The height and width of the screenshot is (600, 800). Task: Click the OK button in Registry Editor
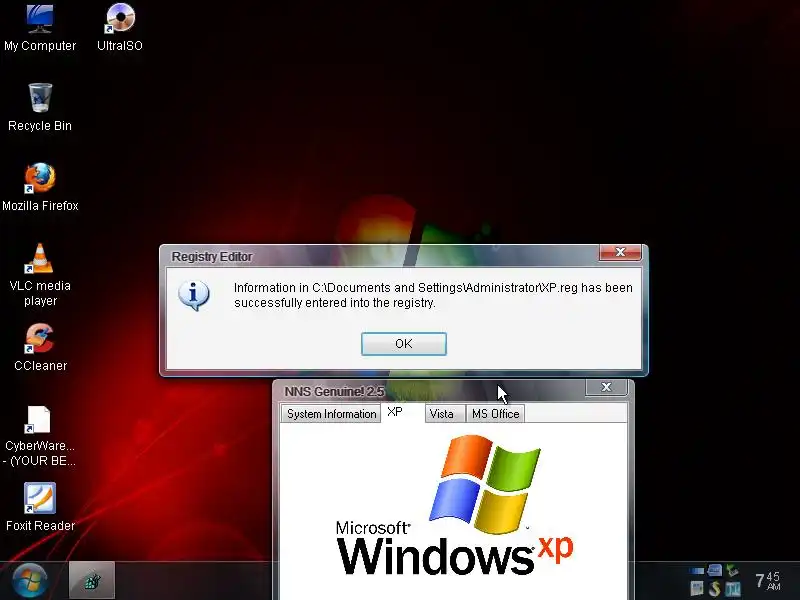click(404, 344)
